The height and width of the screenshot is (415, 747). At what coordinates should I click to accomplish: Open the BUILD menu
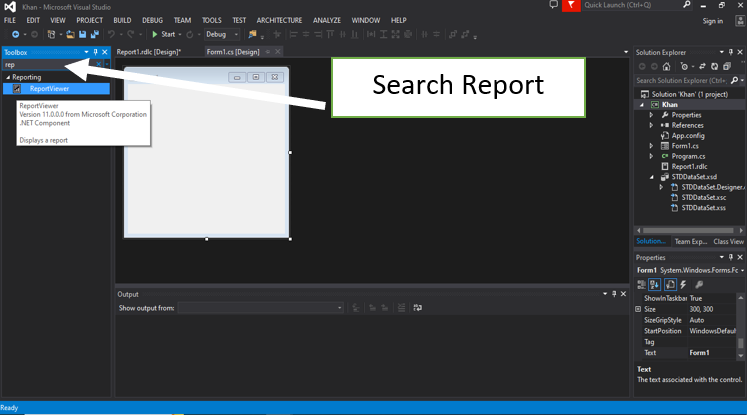[x=122, y=20]
